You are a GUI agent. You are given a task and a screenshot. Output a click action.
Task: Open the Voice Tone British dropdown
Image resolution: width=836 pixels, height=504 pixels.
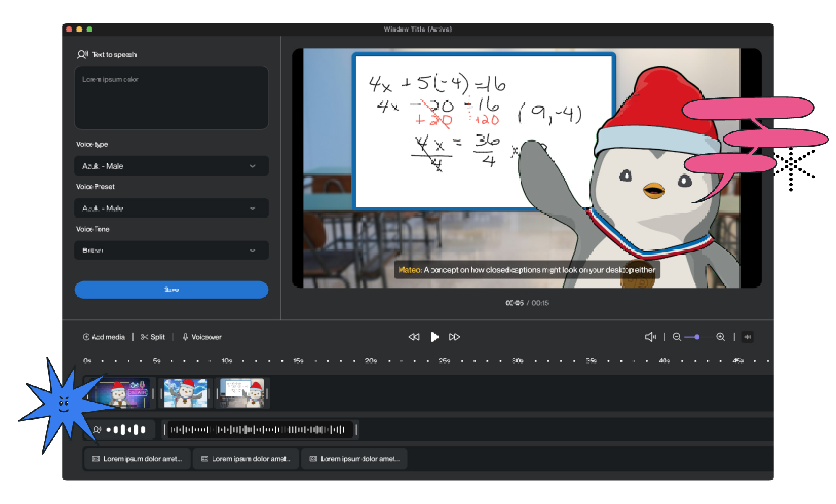click(171, 250)
